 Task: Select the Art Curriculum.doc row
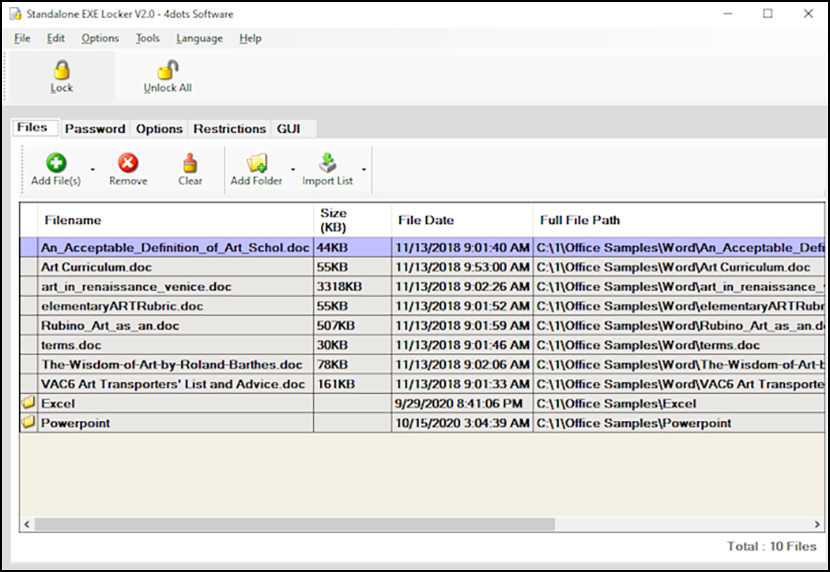click(422, 267)
